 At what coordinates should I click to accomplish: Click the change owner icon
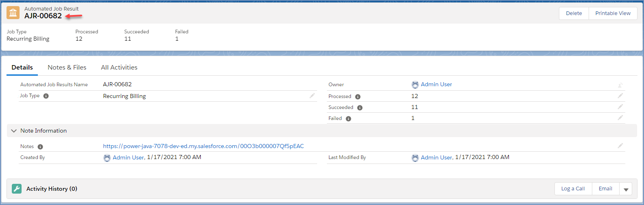click(x=620, y=85)
